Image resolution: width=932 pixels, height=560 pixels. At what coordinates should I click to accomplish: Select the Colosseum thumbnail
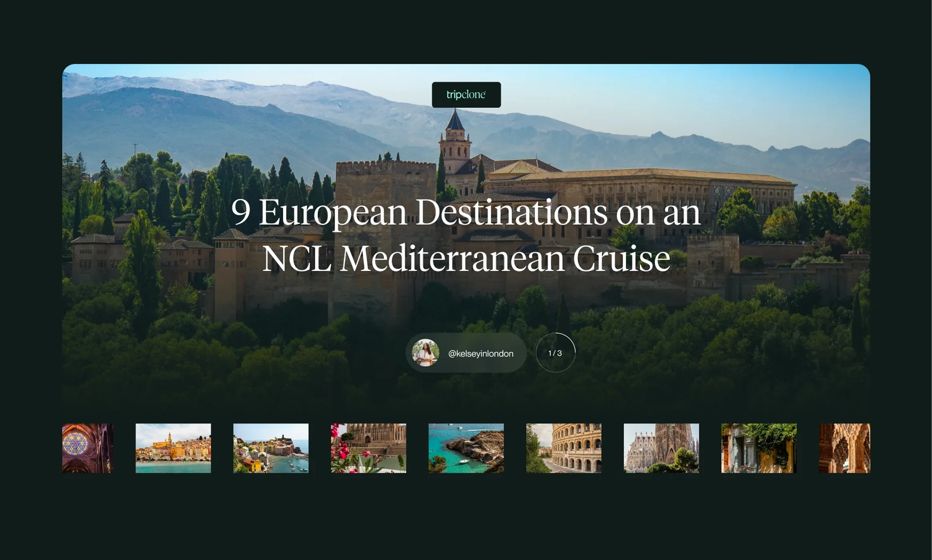[x=564, y=448]
